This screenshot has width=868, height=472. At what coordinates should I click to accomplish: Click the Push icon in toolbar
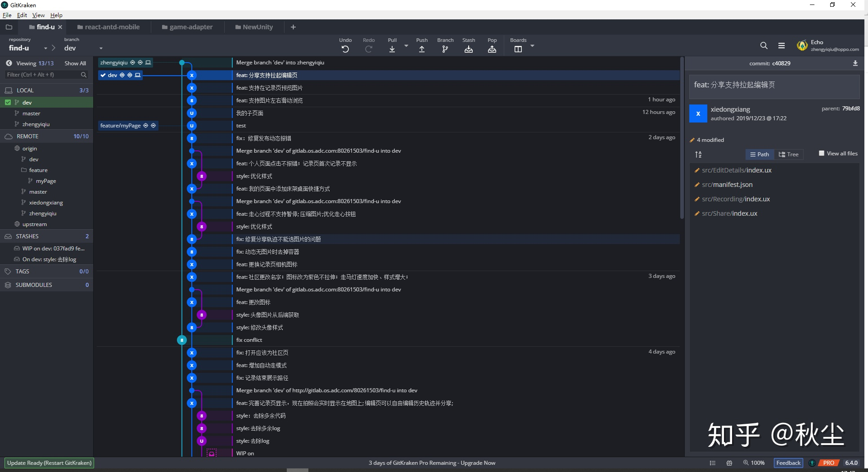(x=421, y=50)
